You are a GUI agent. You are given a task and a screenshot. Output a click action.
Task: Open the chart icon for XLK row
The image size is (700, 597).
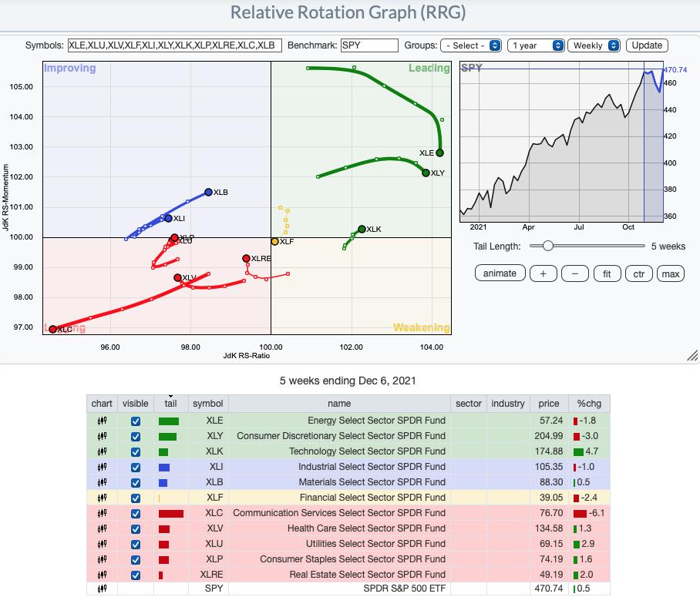coord(102,451)
